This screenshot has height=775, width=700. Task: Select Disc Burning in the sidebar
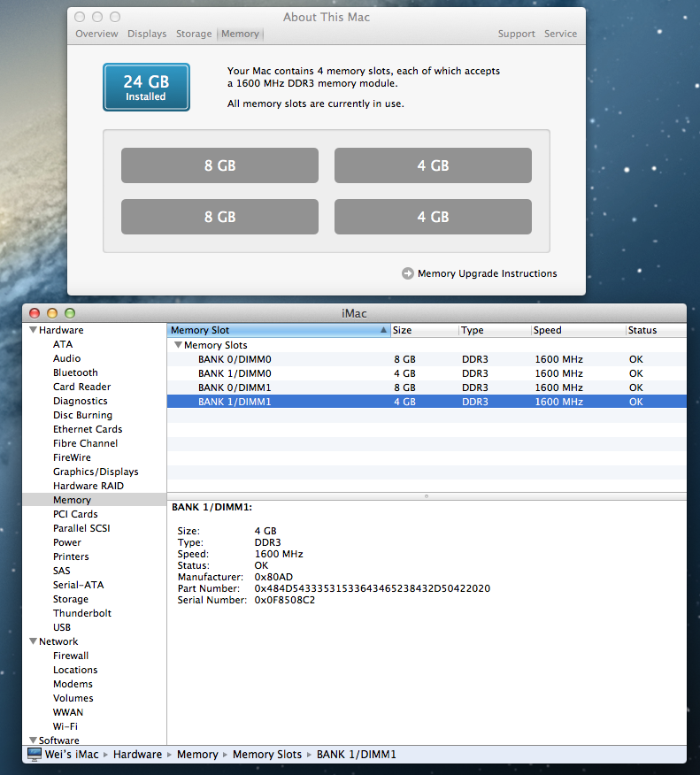(x=82, y=415)
